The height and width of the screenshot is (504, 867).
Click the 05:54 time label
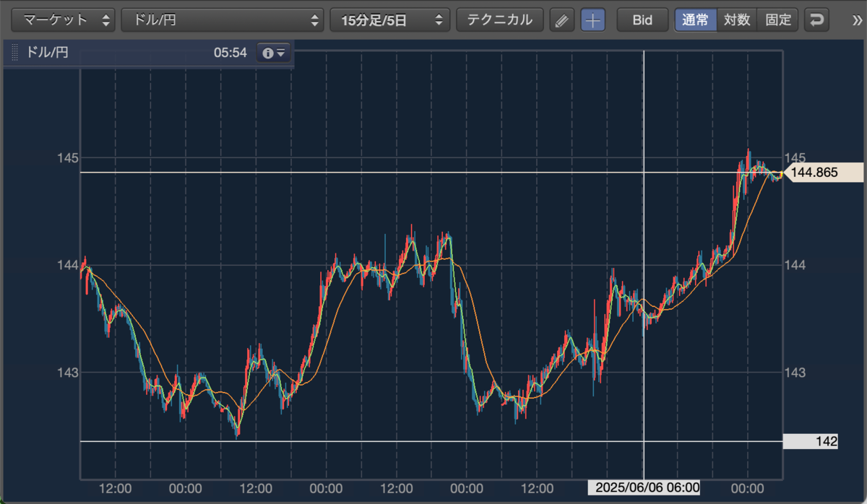tap(230, 53)
